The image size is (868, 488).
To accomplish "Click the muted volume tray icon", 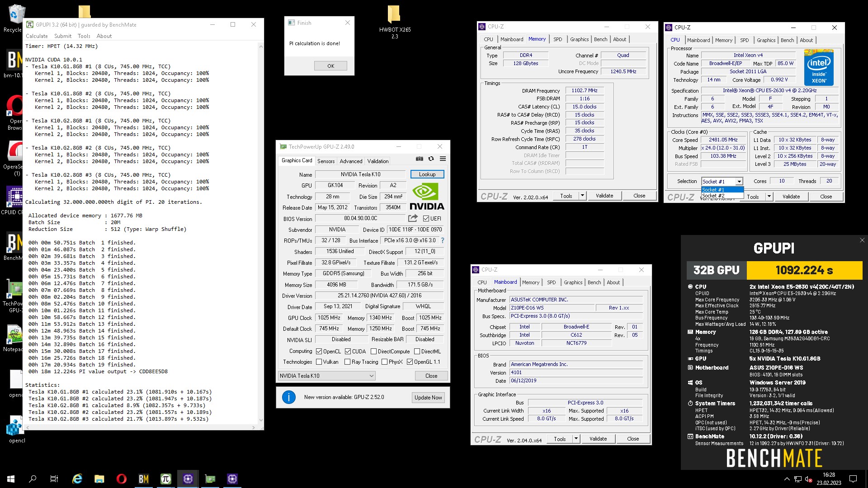I will (809, 479).
